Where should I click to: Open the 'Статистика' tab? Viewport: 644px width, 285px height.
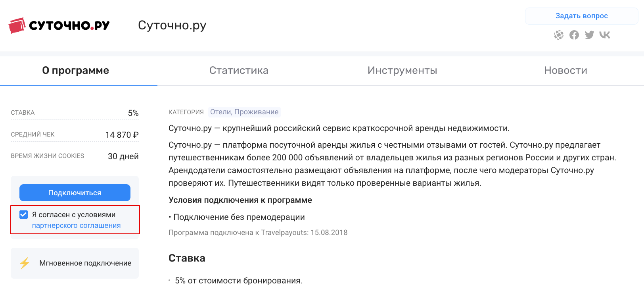tap(239, 70)
